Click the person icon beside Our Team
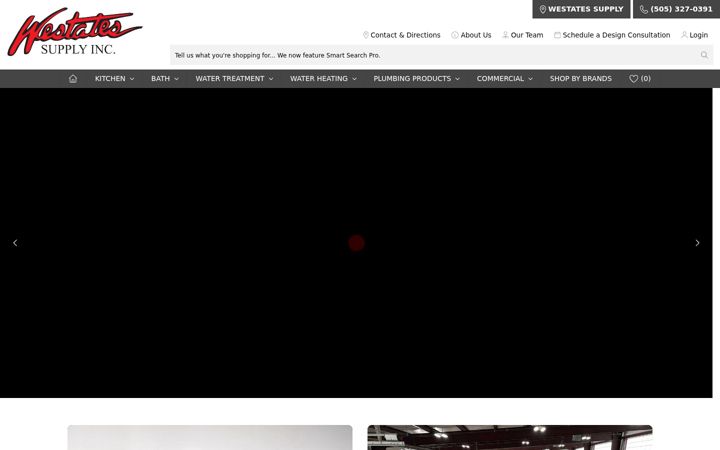 tap(505, 35)
